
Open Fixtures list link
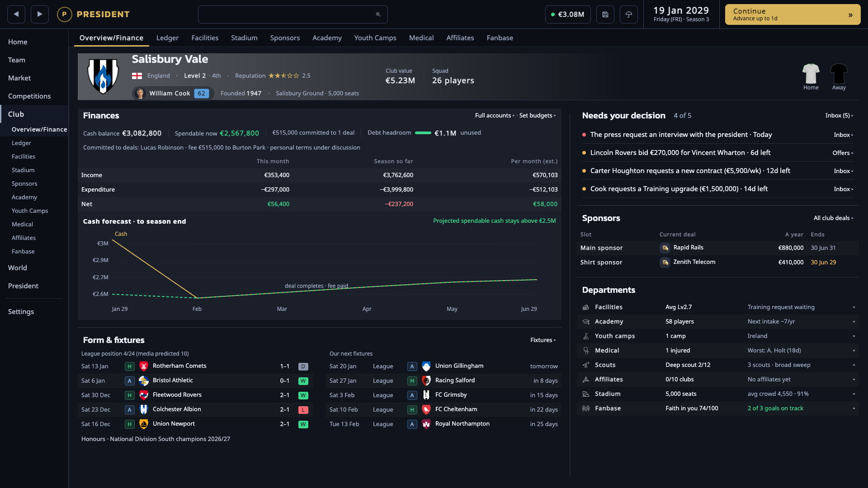click(543, 340)
